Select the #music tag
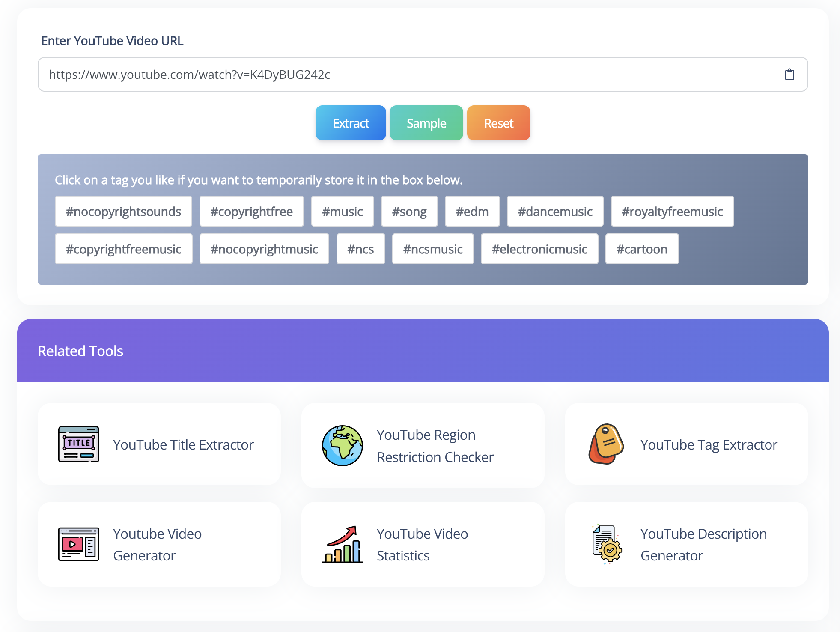 (343, 211)
